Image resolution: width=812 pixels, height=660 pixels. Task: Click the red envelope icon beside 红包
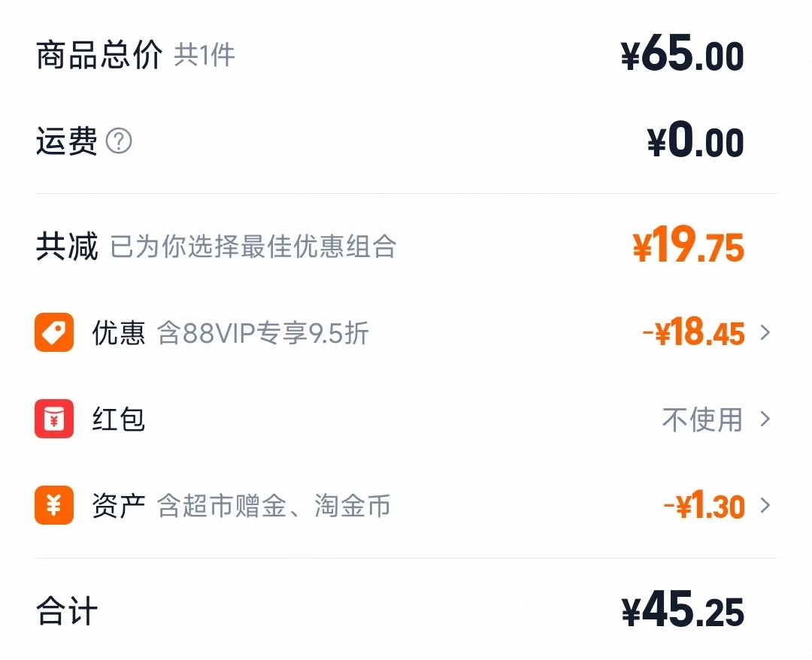point(53,419)
